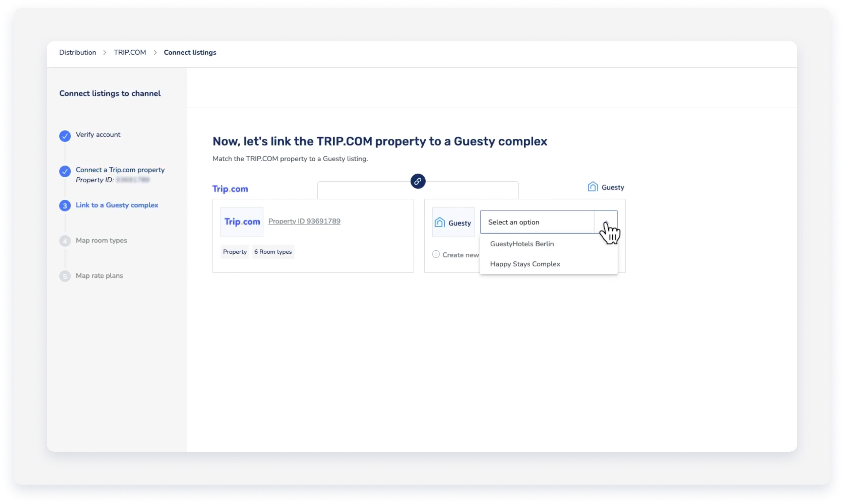Image resolution: width=844 pixels, height=504 pixels.
Task: Click the link icon connecting Trip.com and Guesty
Action: pos(418,181)
